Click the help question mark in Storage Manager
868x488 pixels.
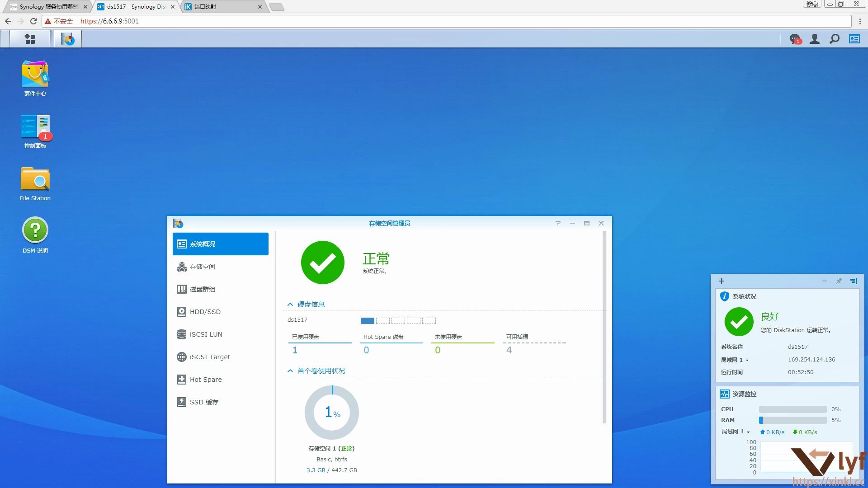click(x=558, y=223)
